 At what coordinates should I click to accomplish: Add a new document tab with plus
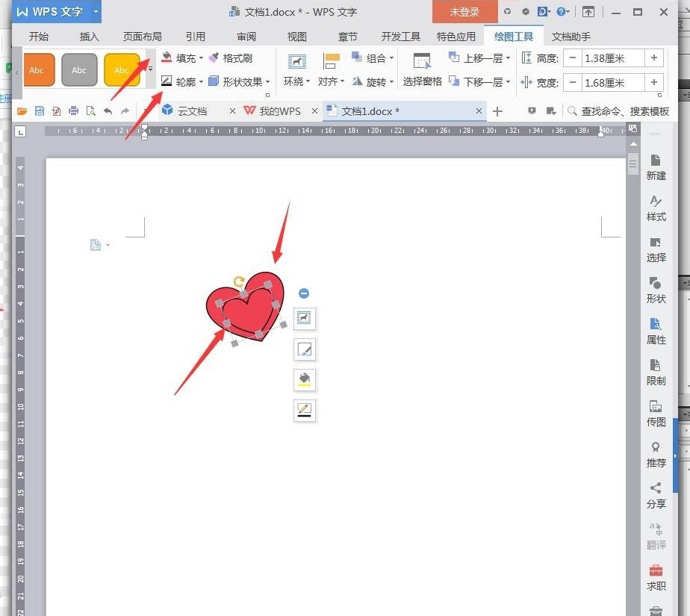point(497,111)
